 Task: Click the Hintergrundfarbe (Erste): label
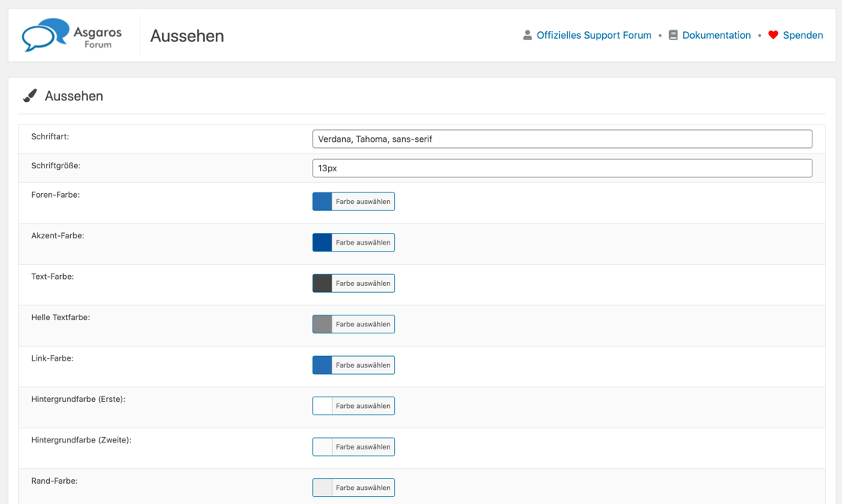[x=79, y=399]
